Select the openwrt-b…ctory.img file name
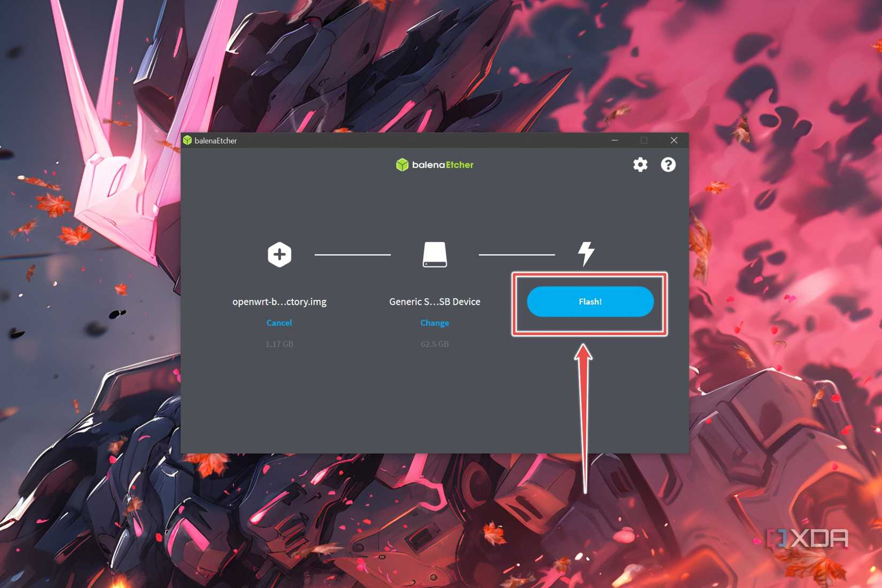Screen dimensions: 882x588 tap(280, 301)
